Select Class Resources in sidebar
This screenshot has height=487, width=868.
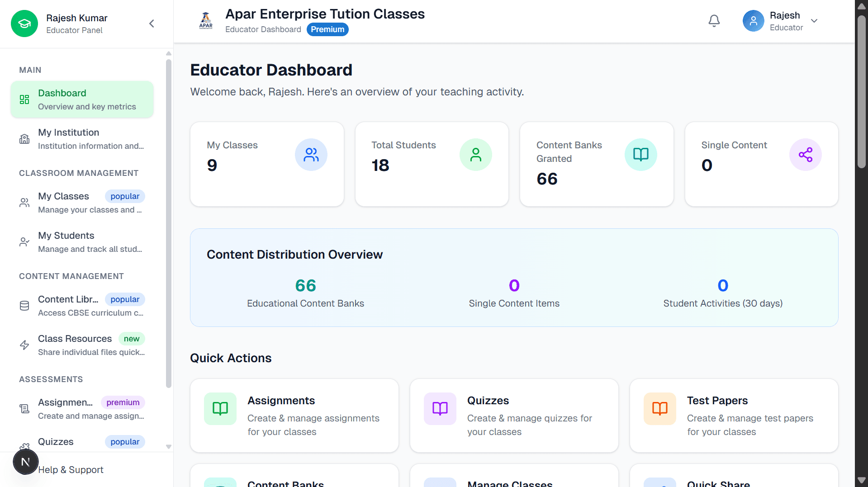coord(82,345)
